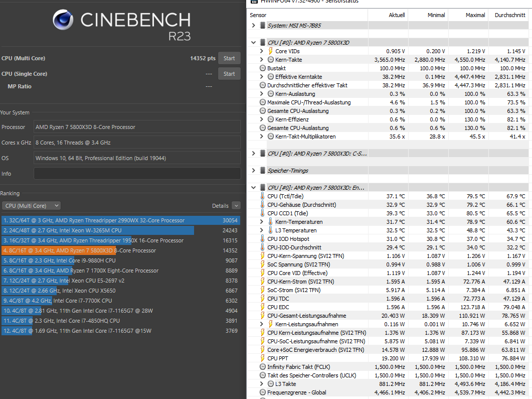Select the Ryzen 7 1700X ranking entry
The height and width of the screenshot is (399, 532).
[x=121, y=271]
